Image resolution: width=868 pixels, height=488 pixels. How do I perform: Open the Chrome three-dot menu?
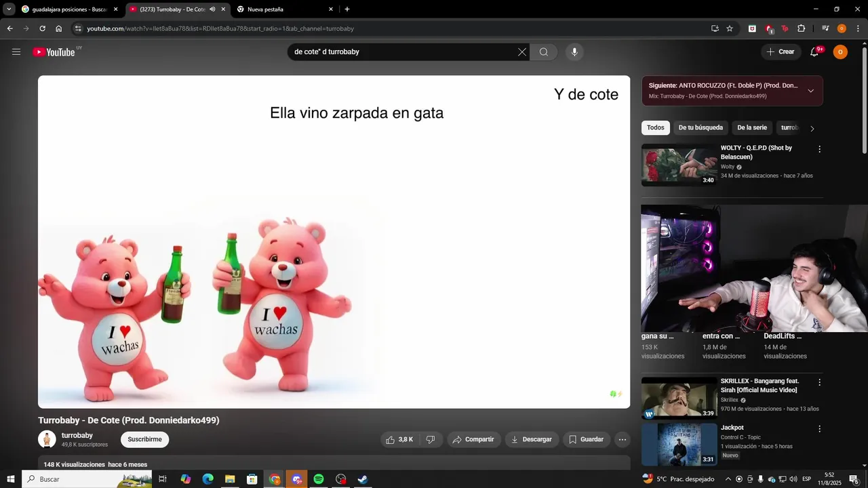tap(856, 28)
